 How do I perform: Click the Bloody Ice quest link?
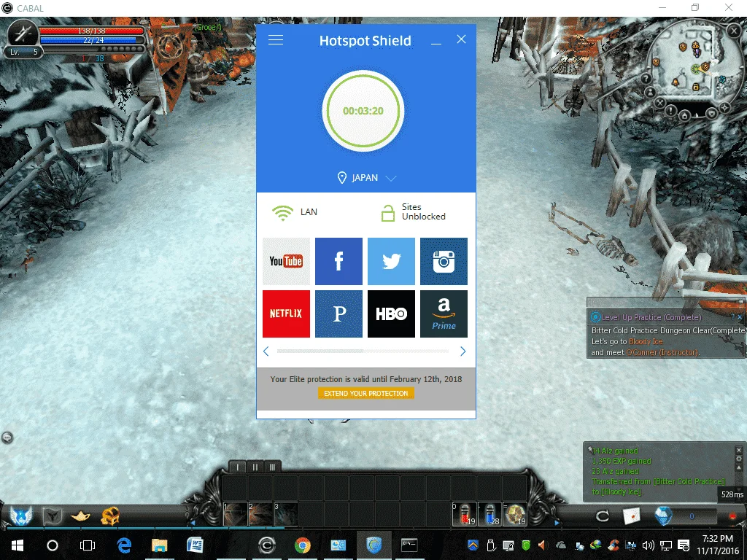pos(646,341)
